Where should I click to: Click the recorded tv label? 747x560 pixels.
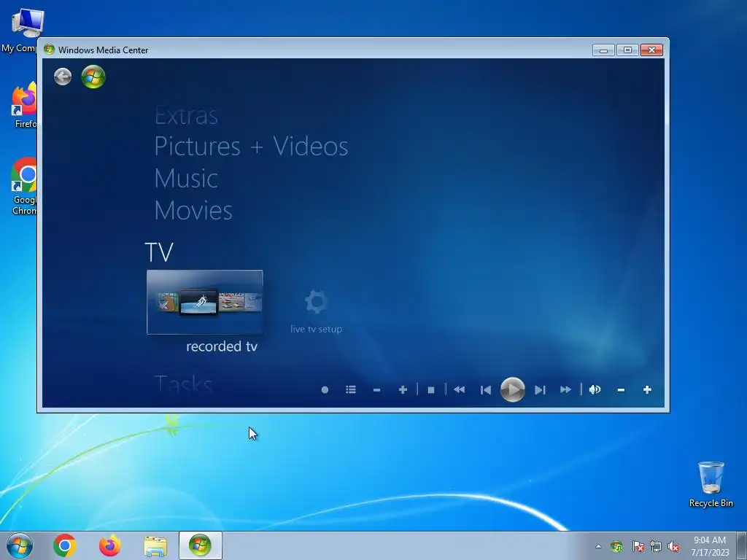[222, 346]
